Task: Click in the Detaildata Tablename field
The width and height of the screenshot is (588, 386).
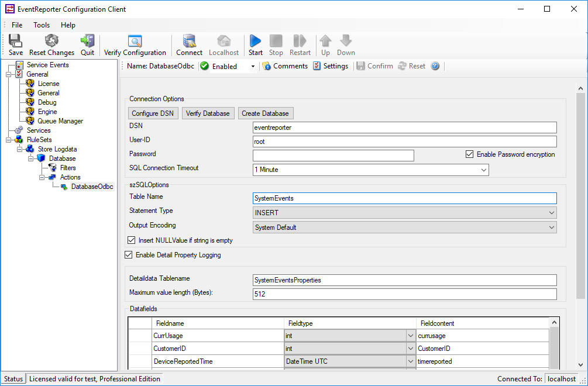Action: (x=405, y=280)
